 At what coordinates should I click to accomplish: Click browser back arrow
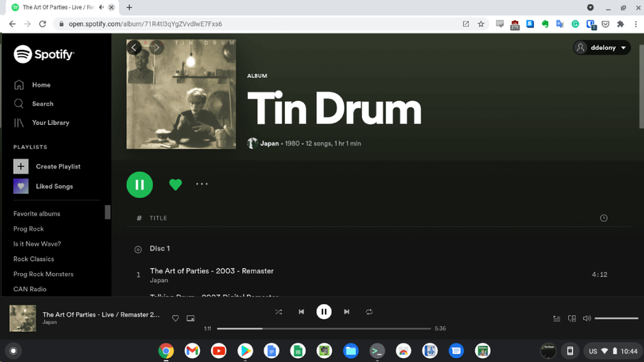point(12,24)
